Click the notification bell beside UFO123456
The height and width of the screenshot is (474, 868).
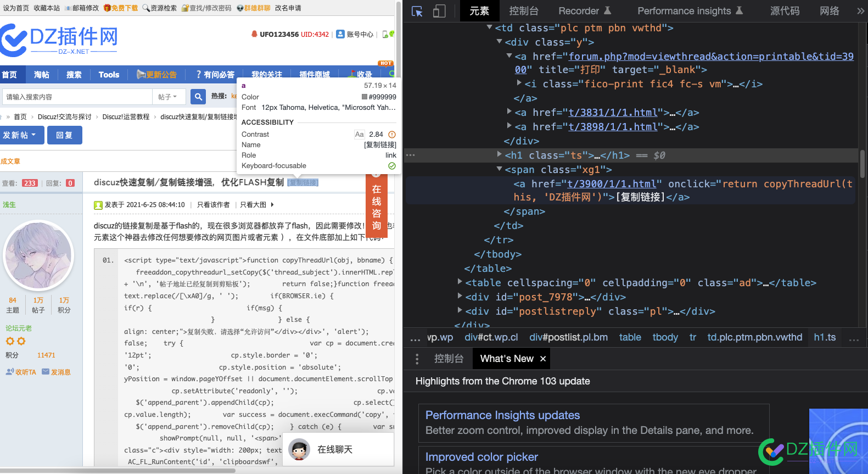254,34
